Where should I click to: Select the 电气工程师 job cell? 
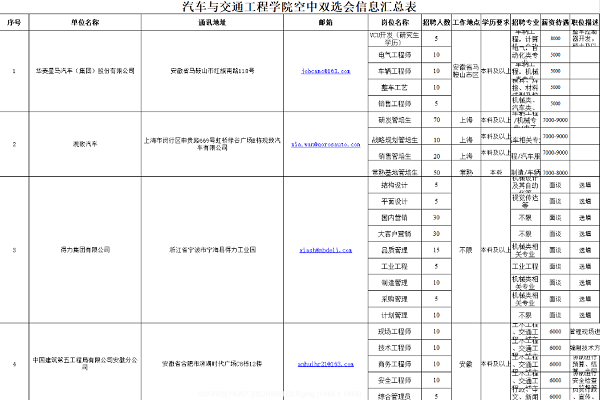[x=395, y=55]
